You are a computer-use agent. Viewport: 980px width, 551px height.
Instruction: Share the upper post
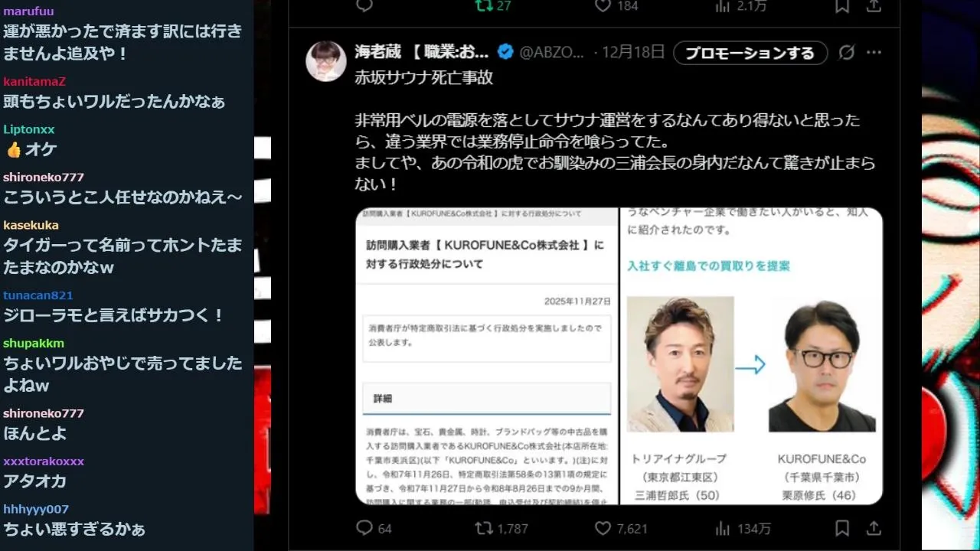coord(874,6)
